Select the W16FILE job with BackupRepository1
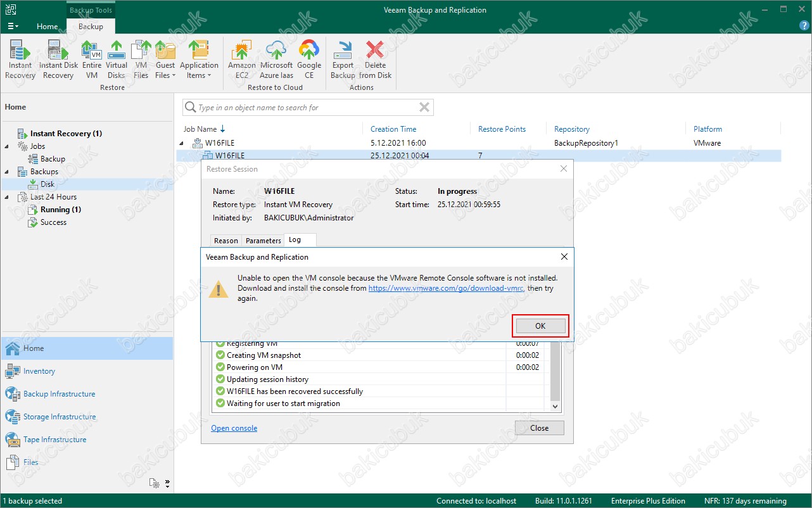Image resolution: width=812 pixels, height=508 pixels. tap(479, 143)
